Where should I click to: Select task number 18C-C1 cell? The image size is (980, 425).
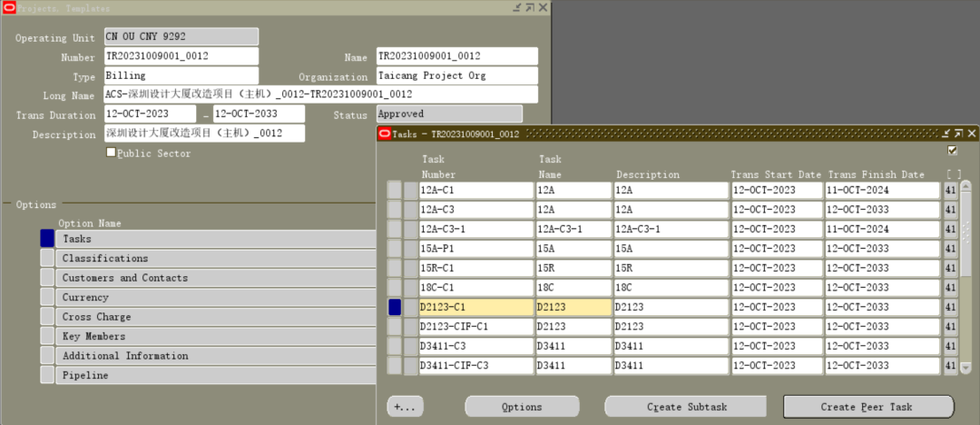476,287
